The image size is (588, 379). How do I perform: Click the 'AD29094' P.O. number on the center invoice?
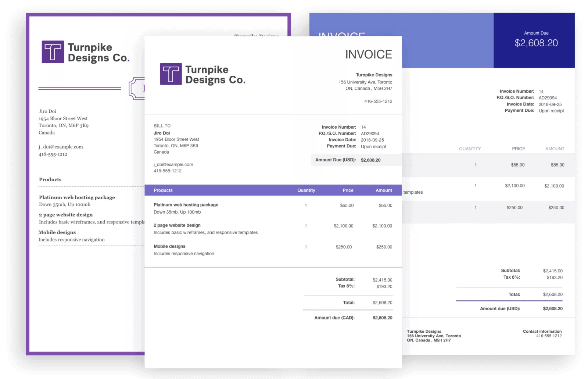coord(370,134)
